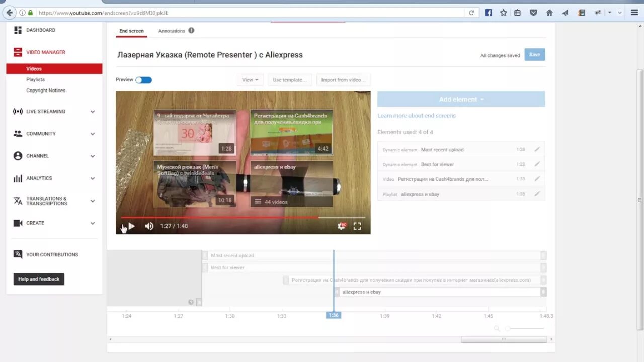This screenshot has height=362, width=644.
Task: Click the Use template button
Action: pos(290,80)
